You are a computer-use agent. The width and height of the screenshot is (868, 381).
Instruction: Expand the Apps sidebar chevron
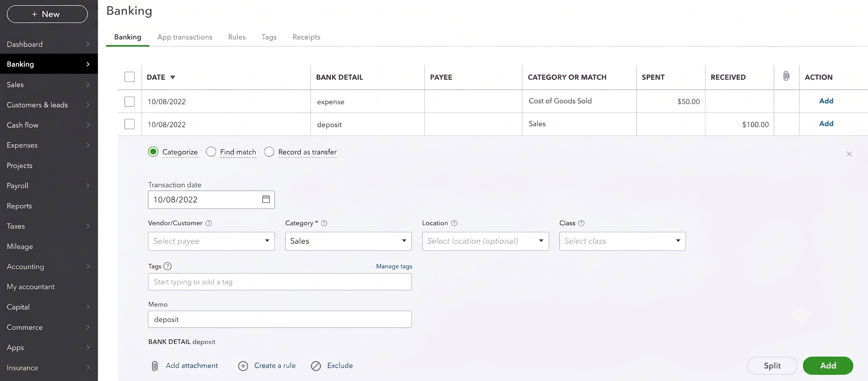(88, 347)
